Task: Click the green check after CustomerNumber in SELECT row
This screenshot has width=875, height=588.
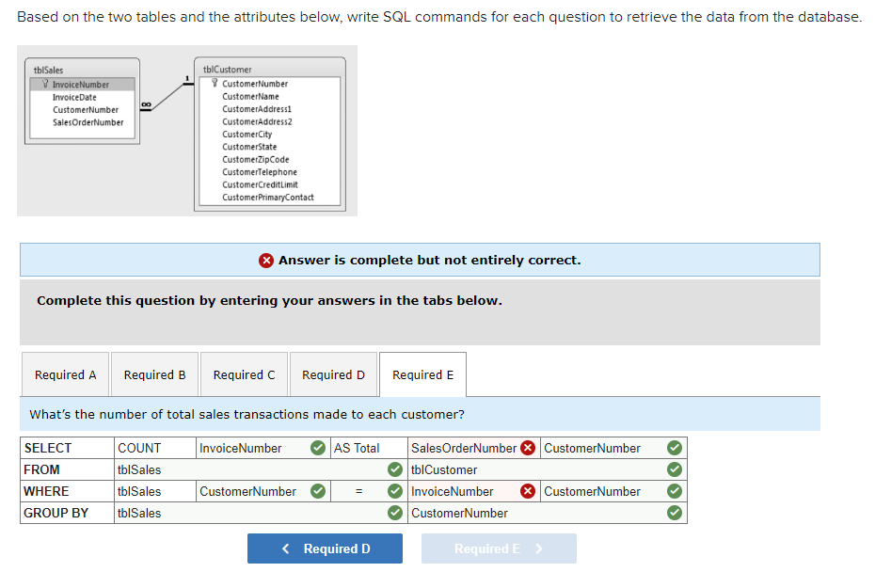Action: (x=674, y=448)
